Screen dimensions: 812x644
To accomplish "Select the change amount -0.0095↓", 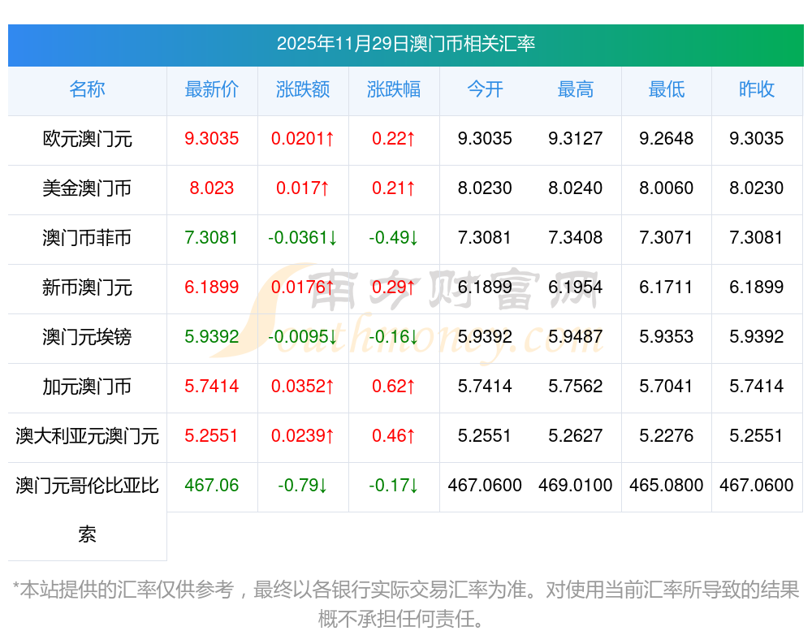I will point(302,336).
